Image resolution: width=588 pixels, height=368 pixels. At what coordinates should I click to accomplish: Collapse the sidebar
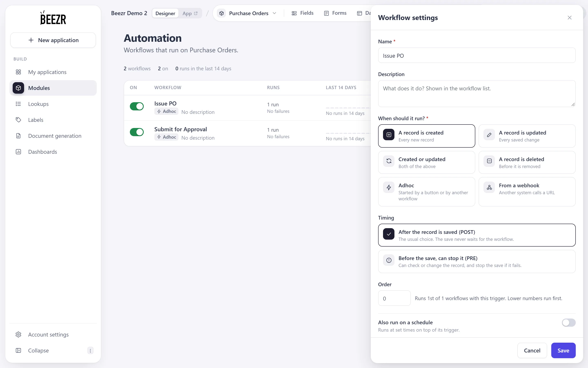click(x=53, y=350)
